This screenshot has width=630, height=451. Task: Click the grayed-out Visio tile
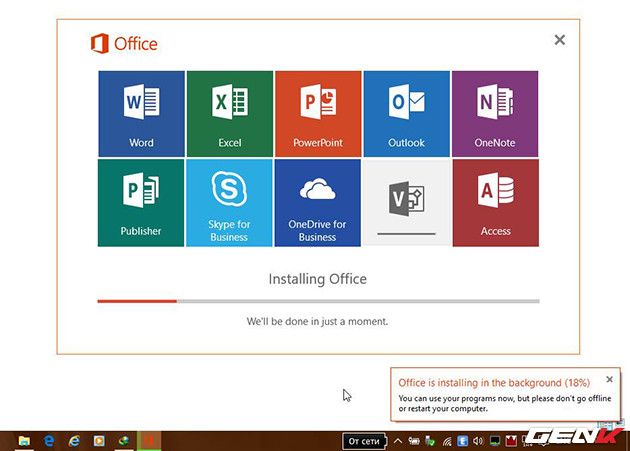[x=407, y=203]
